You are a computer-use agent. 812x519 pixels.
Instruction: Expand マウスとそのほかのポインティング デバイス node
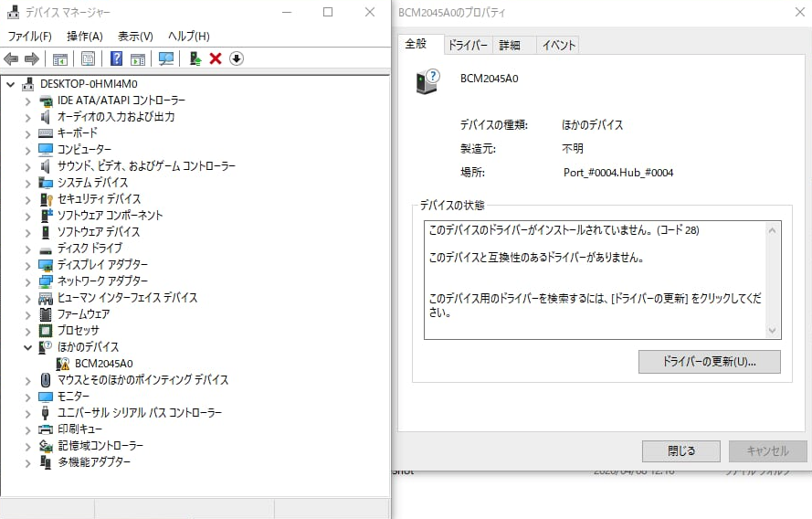click(28, 380)
